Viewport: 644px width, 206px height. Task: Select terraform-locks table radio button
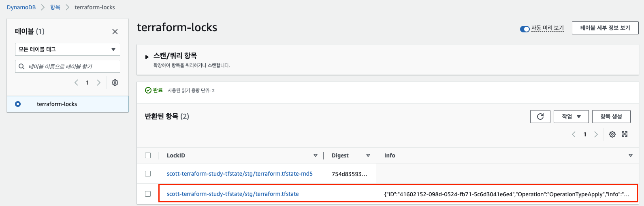pos(18,104)
